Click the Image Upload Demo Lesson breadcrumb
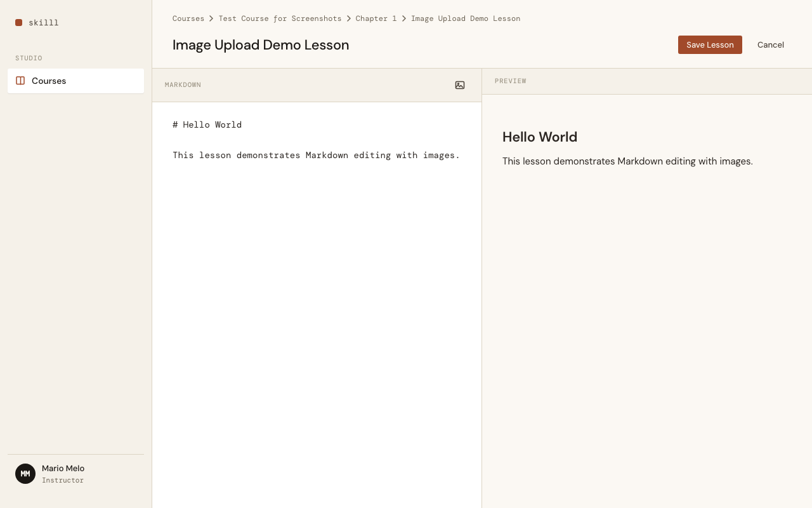Screen dimensions: 812x508 click(x=466, y=18)
